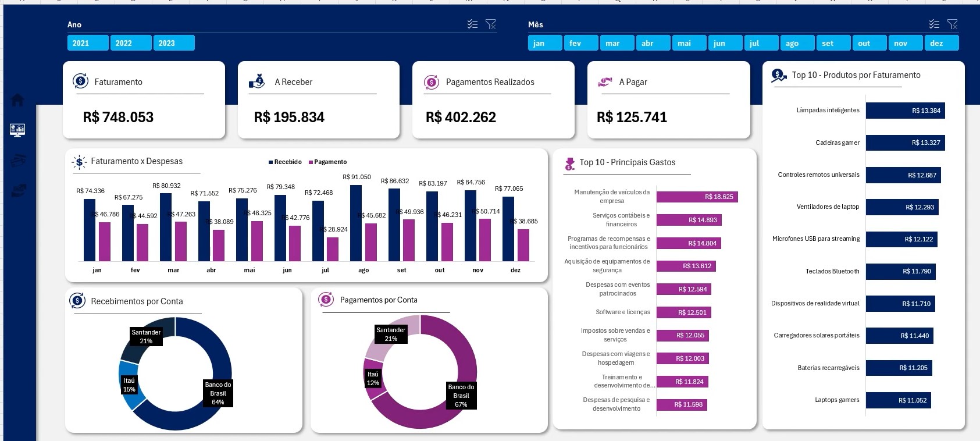Click the Ventiladores de laptop label
Image resolution: width=980 pixels, height=441 pixels.
tap(828, 207)
